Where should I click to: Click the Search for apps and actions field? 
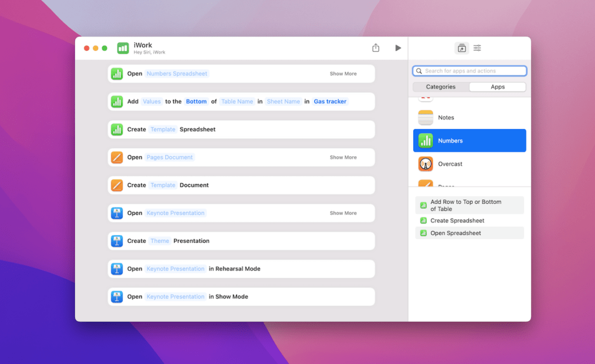(x=469, y=71)
